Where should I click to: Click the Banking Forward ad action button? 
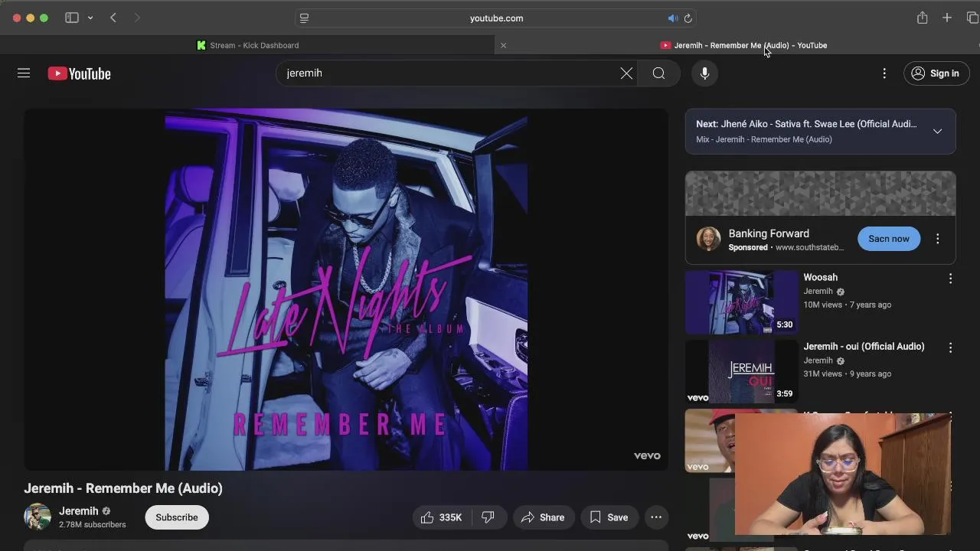pyautogui.click(x=889, y=239)
